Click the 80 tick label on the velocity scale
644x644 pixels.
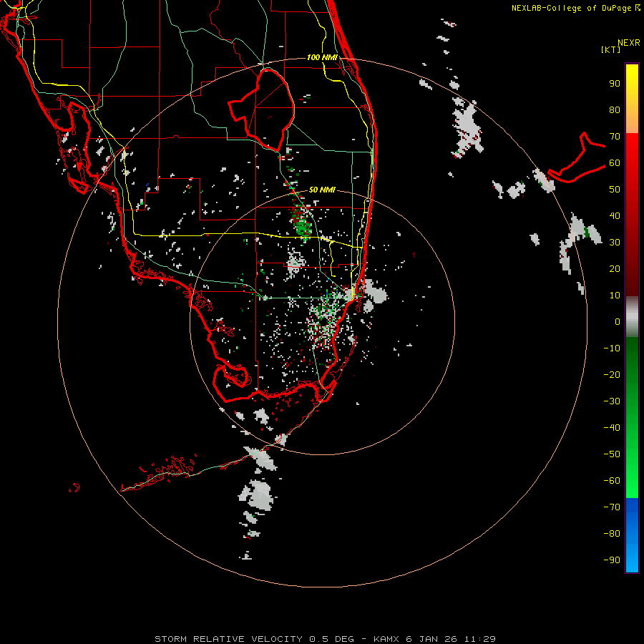615,110
